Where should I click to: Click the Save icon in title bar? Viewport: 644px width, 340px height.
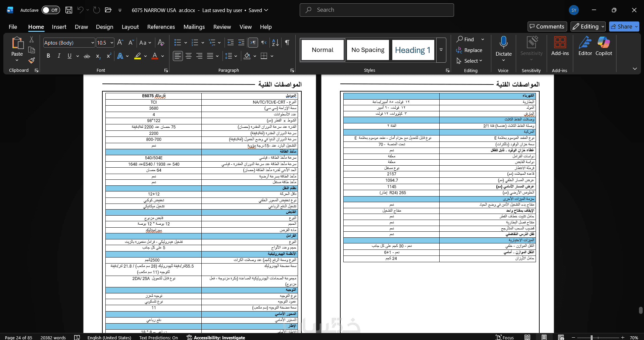(69, 10)
